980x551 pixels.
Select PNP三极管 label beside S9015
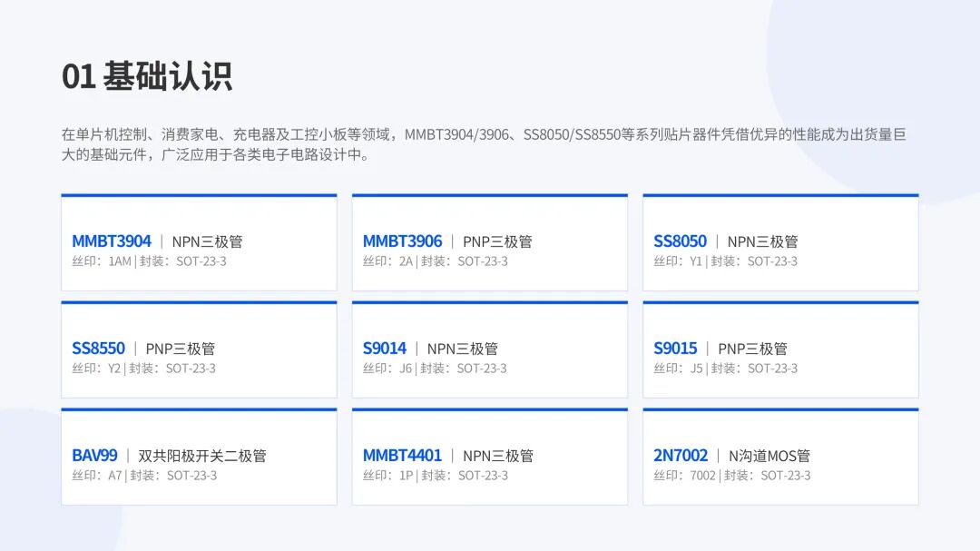tap(752, 349)
